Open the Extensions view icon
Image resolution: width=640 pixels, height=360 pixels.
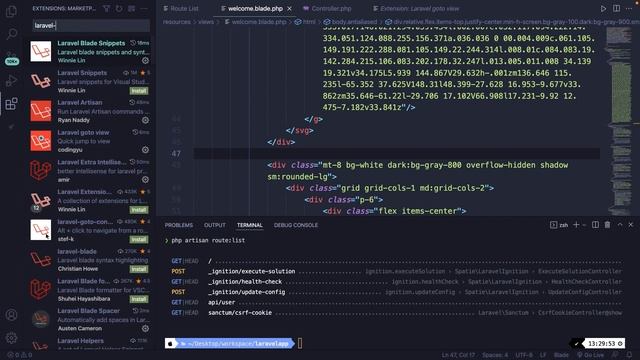tap(11, 104)
